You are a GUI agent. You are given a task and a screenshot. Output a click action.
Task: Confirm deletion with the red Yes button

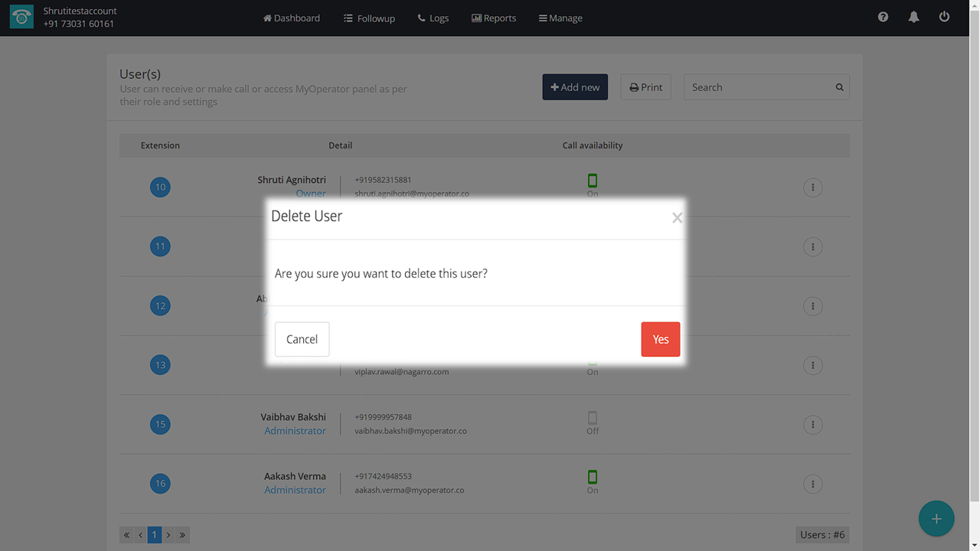coord(660,339)
